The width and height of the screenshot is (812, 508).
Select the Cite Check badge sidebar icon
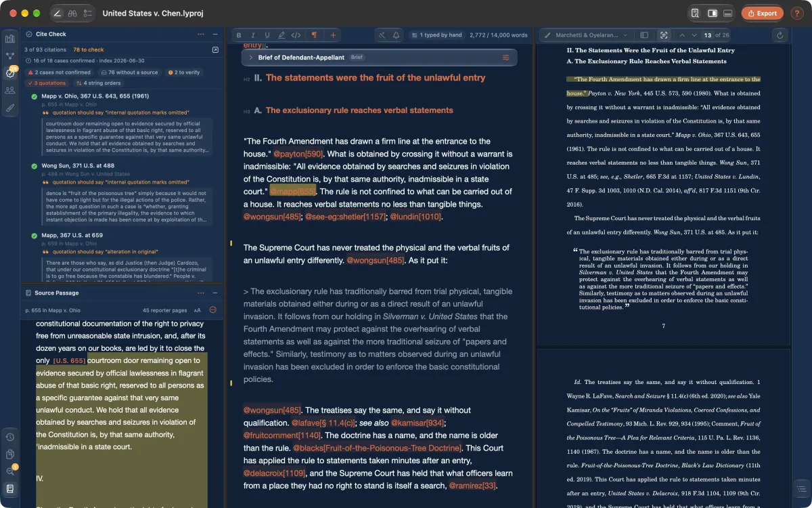[x=10, y=73]
